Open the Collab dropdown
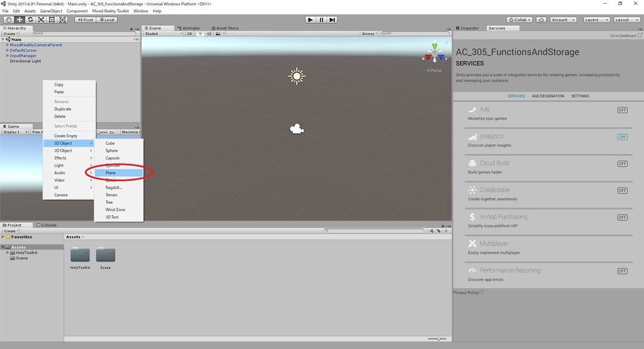 520,19
